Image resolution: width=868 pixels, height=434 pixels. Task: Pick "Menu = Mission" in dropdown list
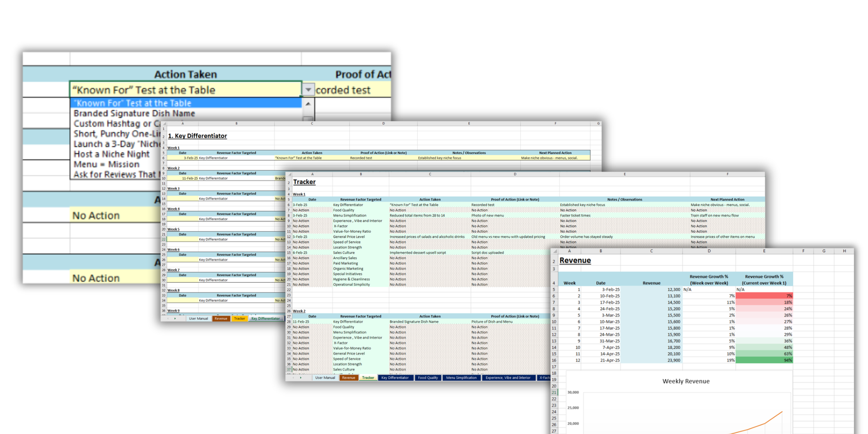coord(106,164)
